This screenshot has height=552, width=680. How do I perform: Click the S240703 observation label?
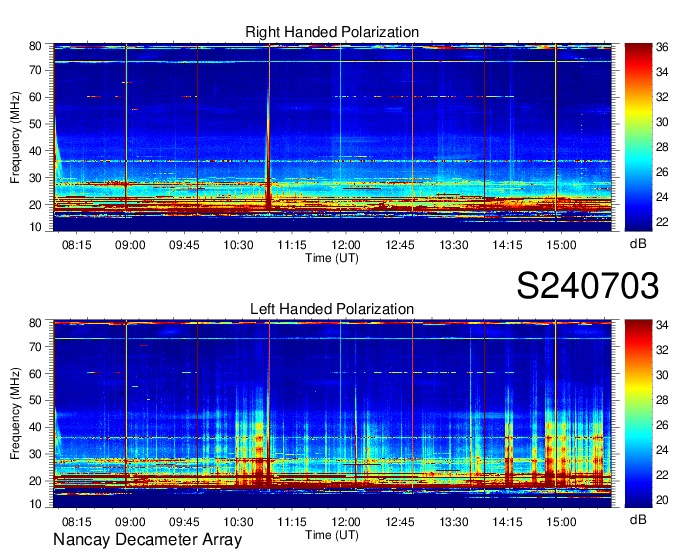[588, 286]
